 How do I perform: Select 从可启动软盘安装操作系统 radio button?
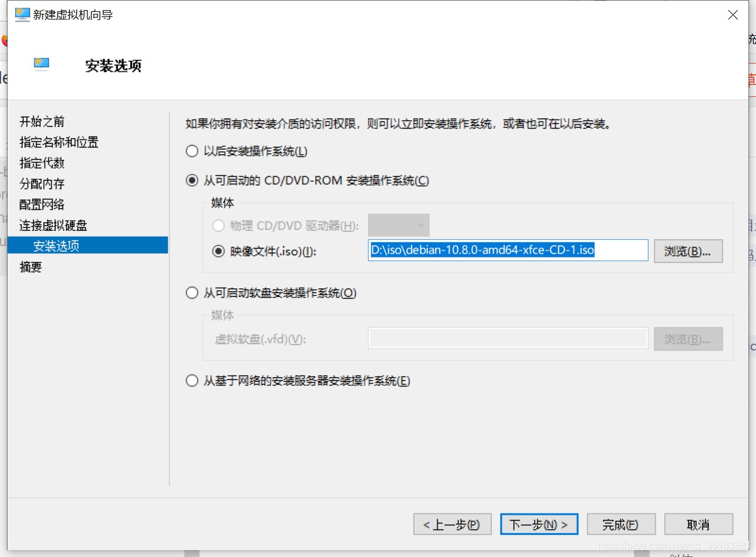pyautogui.click(x=192, y=293)
